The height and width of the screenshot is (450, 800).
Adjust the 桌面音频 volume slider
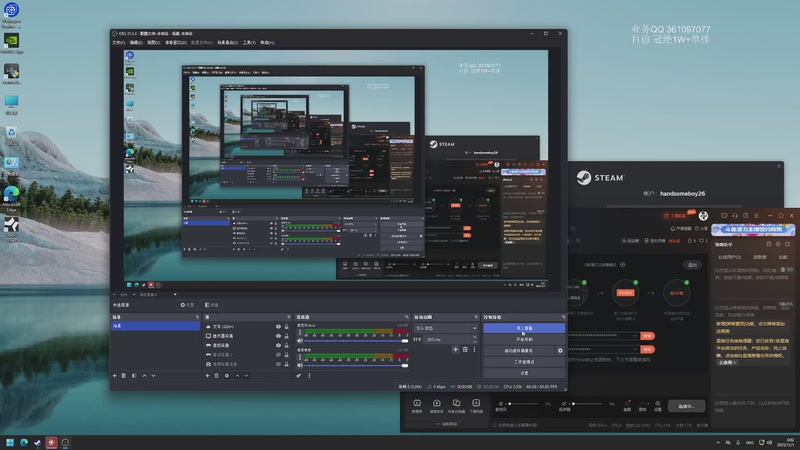356,365
